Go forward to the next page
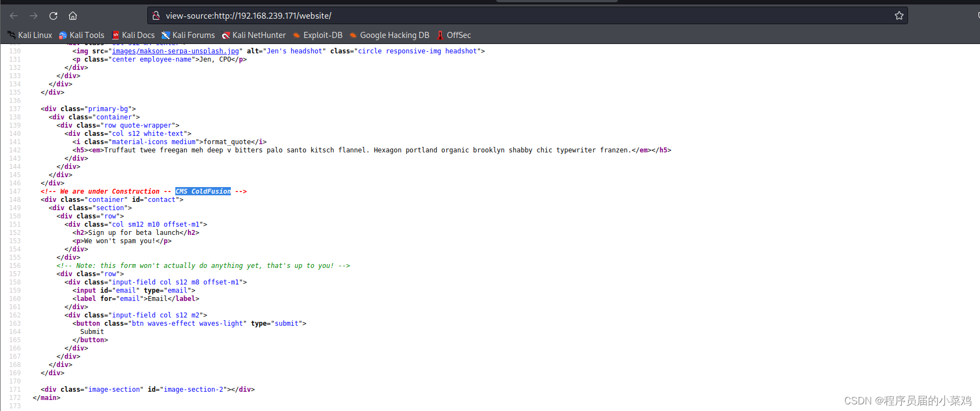The width and height of the screenshot is (980, 411). click(x=34, y=15)
